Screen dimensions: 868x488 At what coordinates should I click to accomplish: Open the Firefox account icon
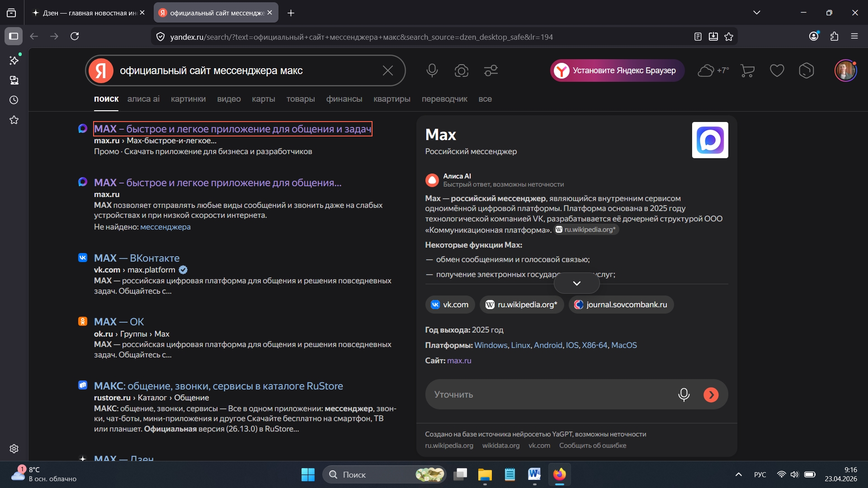(x=814, y=36)
